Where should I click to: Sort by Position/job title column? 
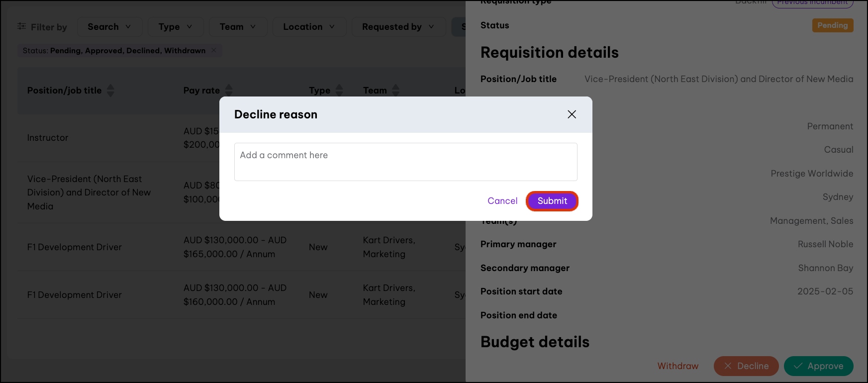coord(110,91)
